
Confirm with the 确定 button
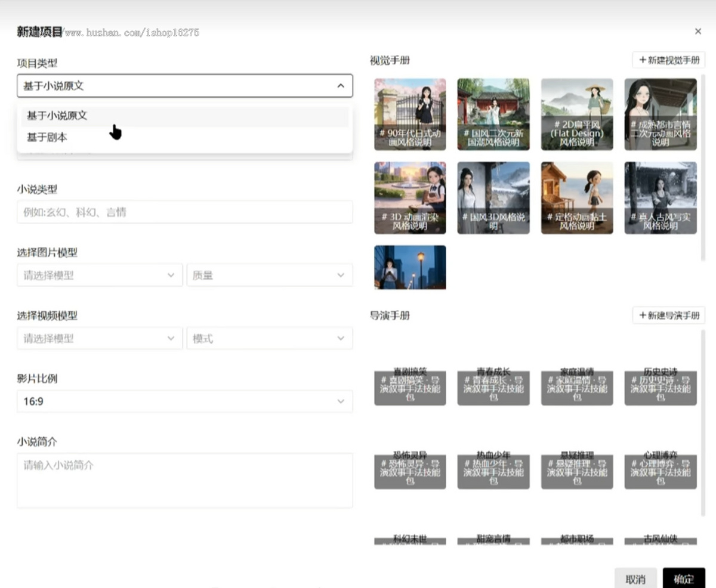coord(684,579)
